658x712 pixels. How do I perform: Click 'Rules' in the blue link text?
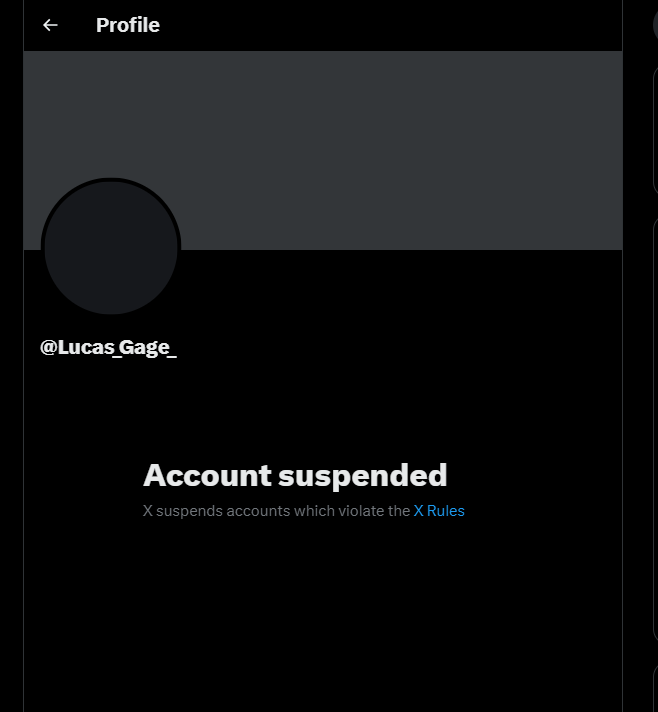tap(445, 511)
